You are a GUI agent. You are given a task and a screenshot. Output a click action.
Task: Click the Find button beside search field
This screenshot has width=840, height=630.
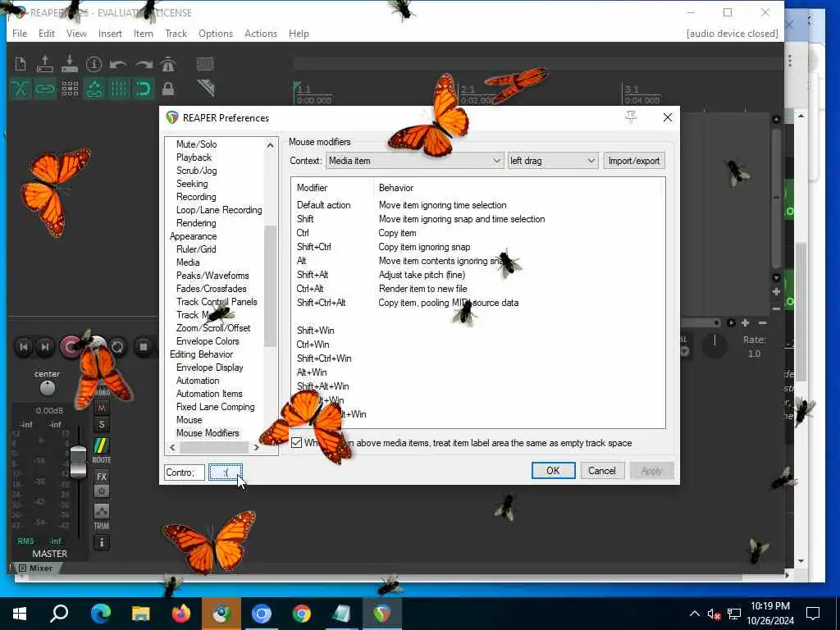tap(226, 472)
